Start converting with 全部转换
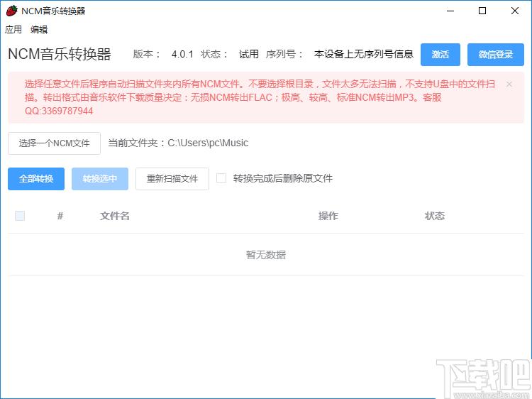This screenshot has width=532, height=399. 36,179
